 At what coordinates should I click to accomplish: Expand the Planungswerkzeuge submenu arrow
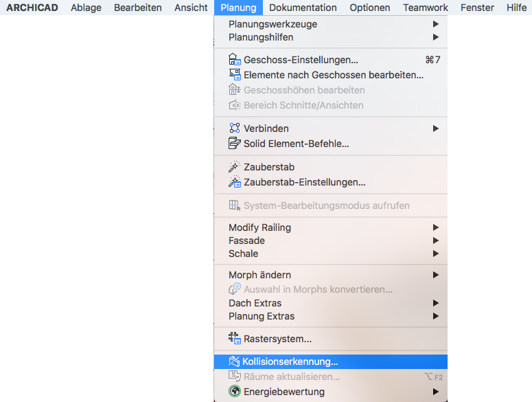click(x=436, y=24)
